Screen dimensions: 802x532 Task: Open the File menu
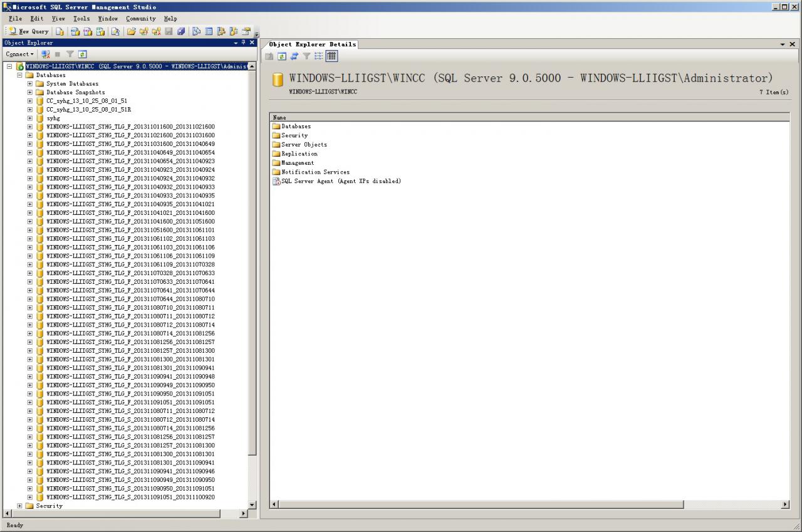pyautogui.click(x=16, y=19)
